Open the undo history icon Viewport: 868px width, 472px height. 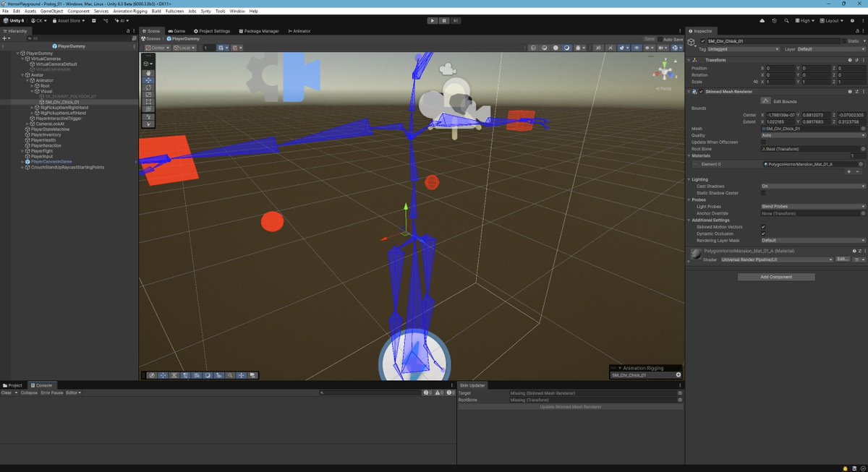775,21
